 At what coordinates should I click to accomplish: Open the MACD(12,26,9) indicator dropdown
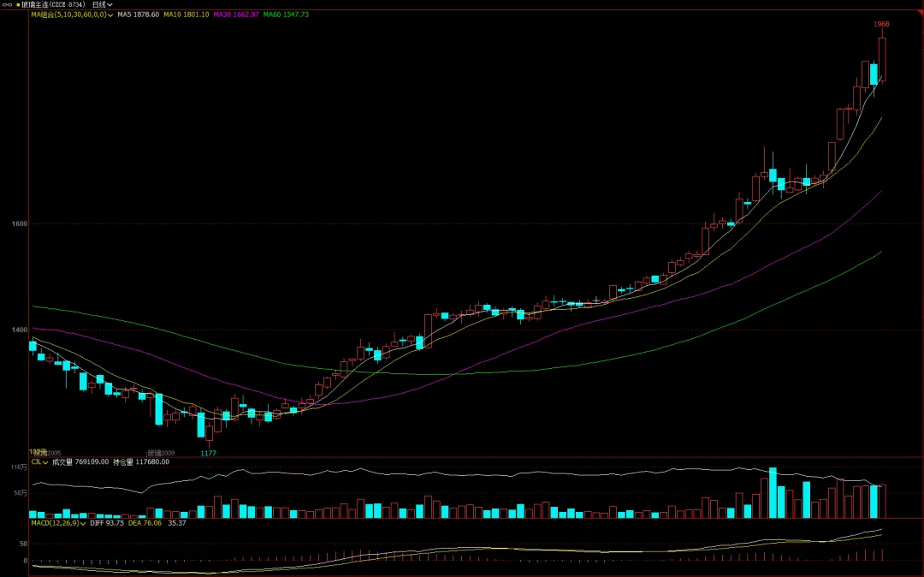click(x=83, y=523)
